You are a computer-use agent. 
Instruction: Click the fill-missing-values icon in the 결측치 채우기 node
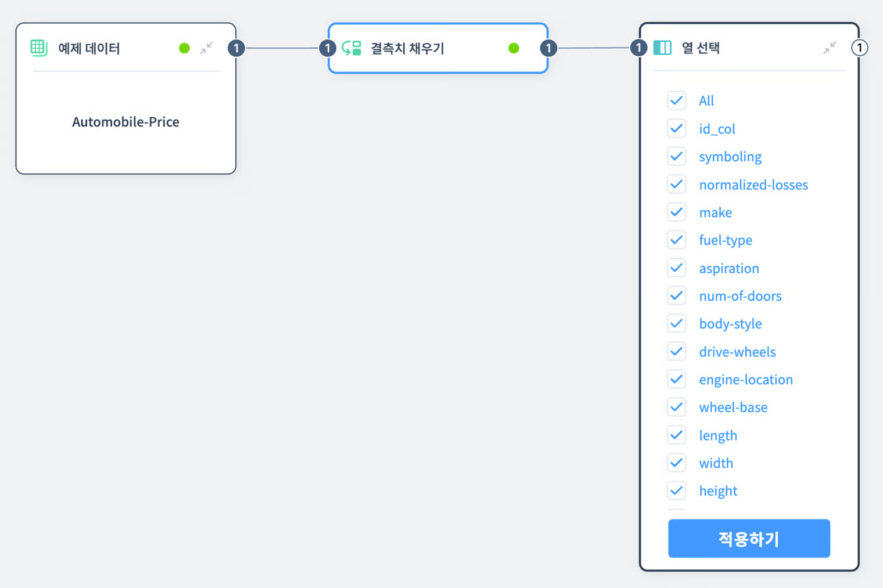[x=350, y=48]
